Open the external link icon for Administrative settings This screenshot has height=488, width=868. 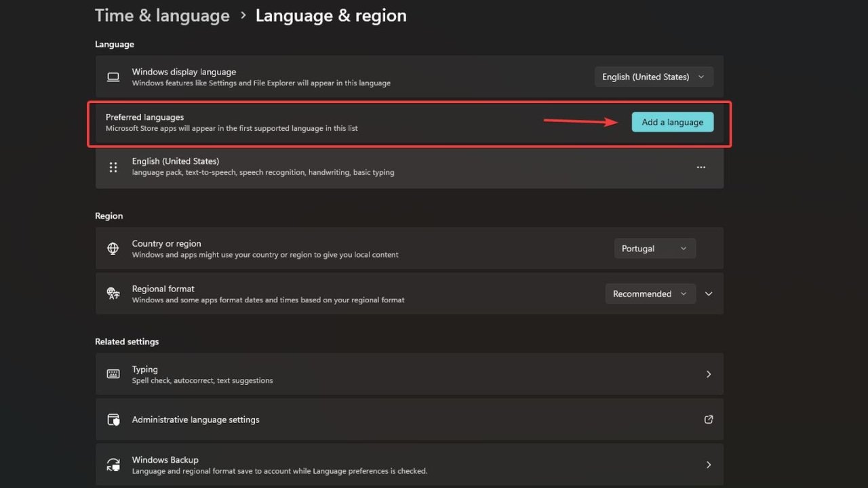(x=708, y=420)
